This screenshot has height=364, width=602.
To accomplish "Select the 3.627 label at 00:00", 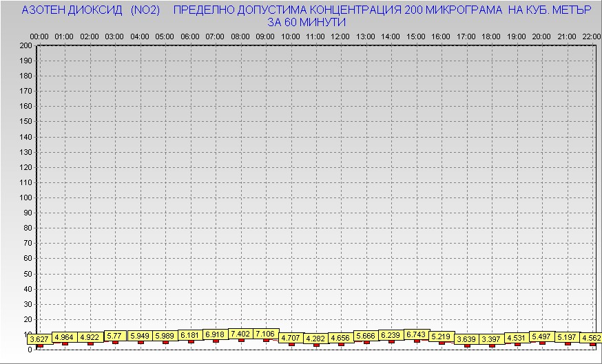I will [39, 339].
